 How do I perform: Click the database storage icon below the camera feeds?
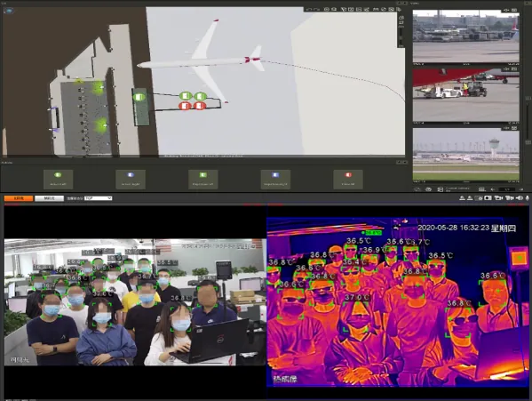pos(441,189)
